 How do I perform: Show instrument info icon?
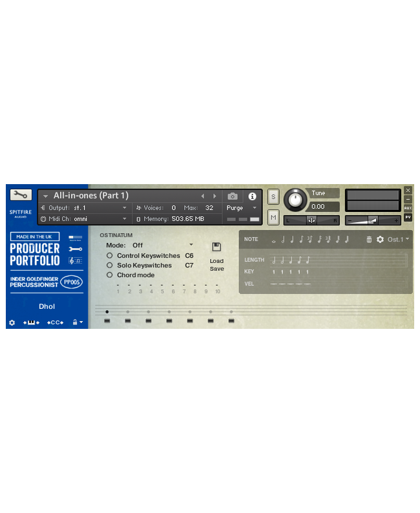(x=252, y=196)
